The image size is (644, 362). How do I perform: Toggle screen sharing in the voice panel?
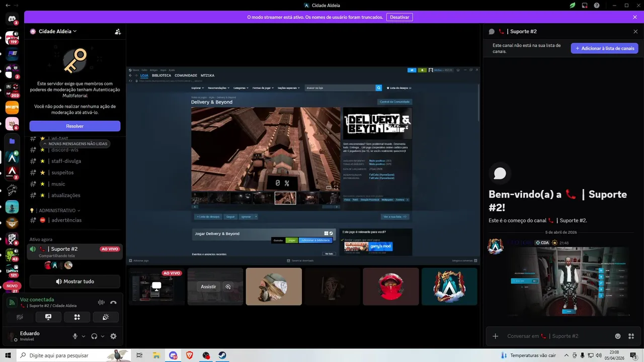[48, 317]
